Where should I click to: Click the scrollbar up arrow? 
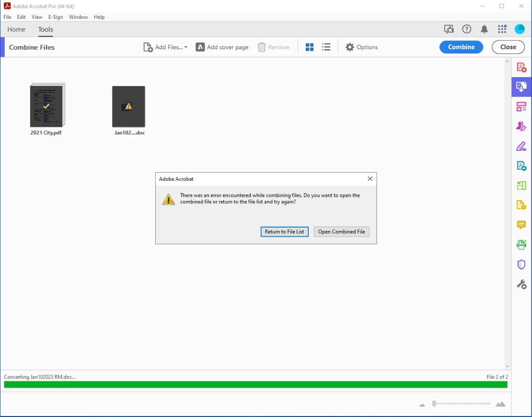tap(507, 61)
